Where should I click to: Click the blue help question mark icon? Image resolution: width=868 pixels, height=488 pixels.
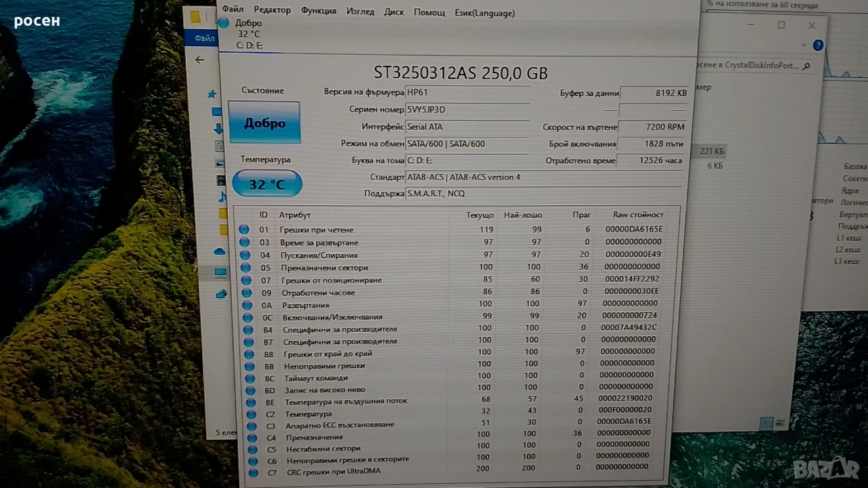[818, 45]
